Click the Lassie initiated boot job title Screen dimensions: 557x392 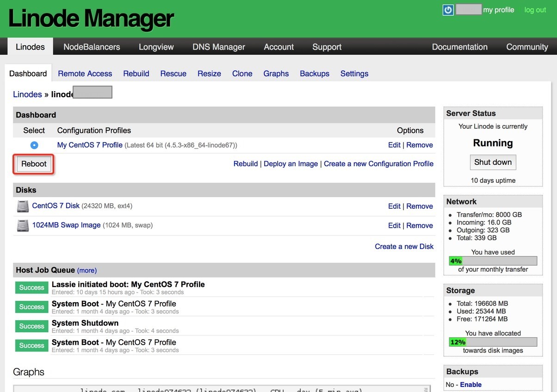[128, 285]
